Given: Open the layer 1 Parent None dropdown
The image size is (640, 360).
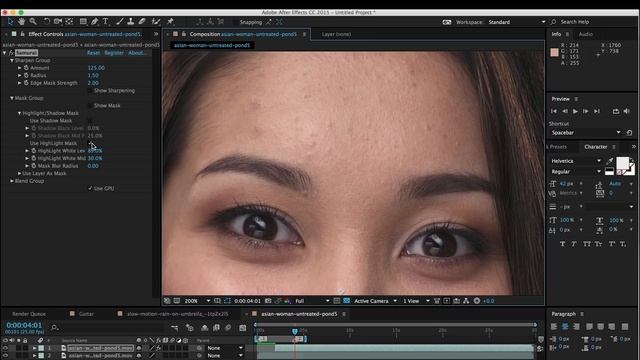Looking at the screenshot, I should pos(224,348).
